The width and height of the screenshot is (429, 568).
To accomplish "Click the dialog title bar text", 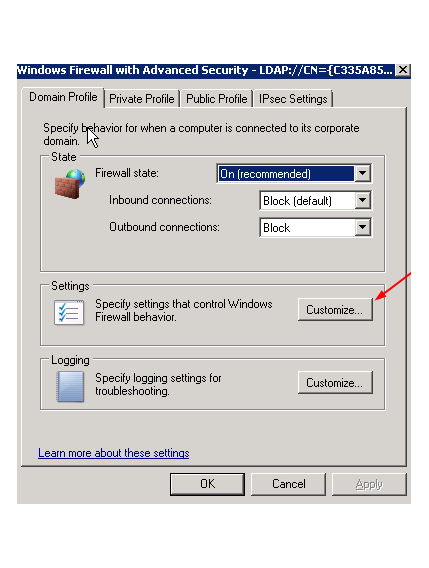I will tap(205, 70).
